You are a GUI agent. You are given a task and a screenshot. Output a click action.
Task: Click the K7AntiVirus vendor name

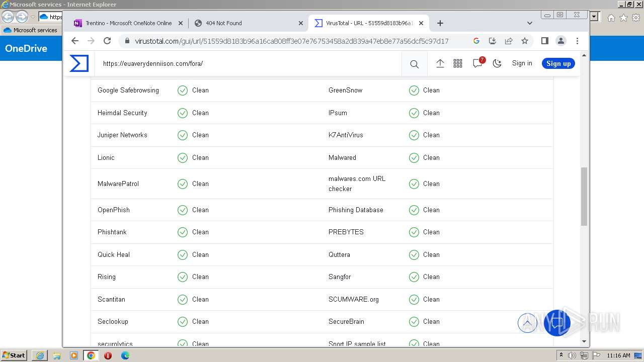346,135
